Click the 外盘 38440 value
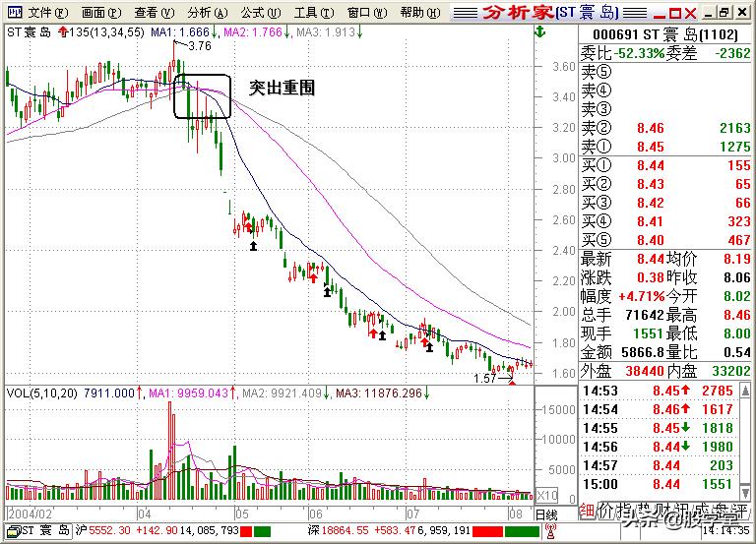This screenshot has width=756, height=544. pyautogui.click(x=645, y=371)
